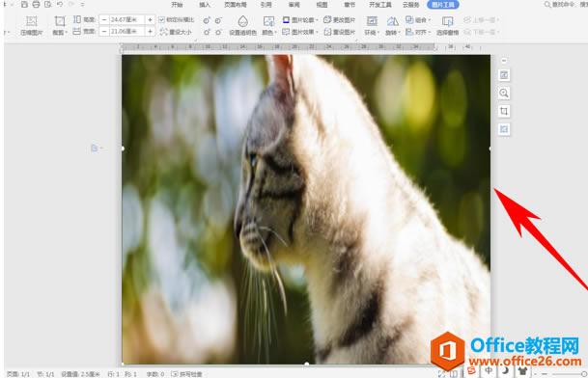Click 更改图片 (Change Picture) button
The width and height of the screenshot is (588, 378).
339,19
